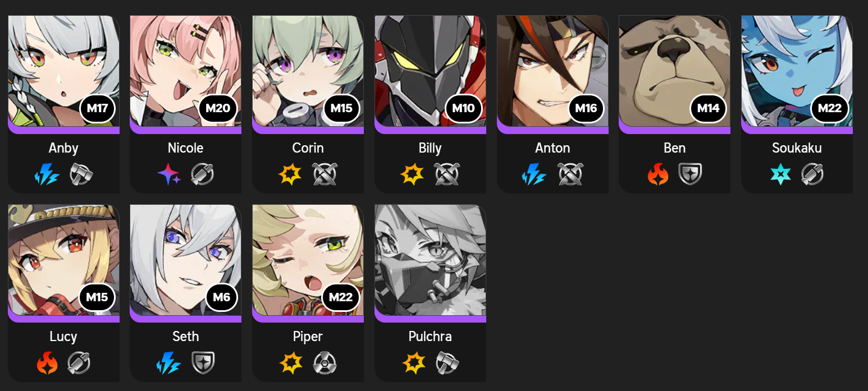Click the Physical element icon under Corin
Viewport: 868px width, 391px height.
click(x=290, y=174)
